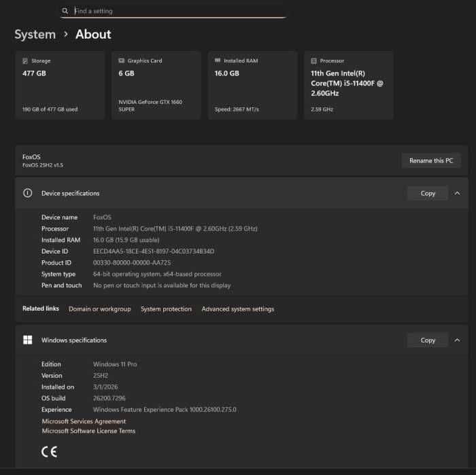This screenshot has height=475, width=476.
Task: Open Domain or workgroup link
Action: pos(99,309)
